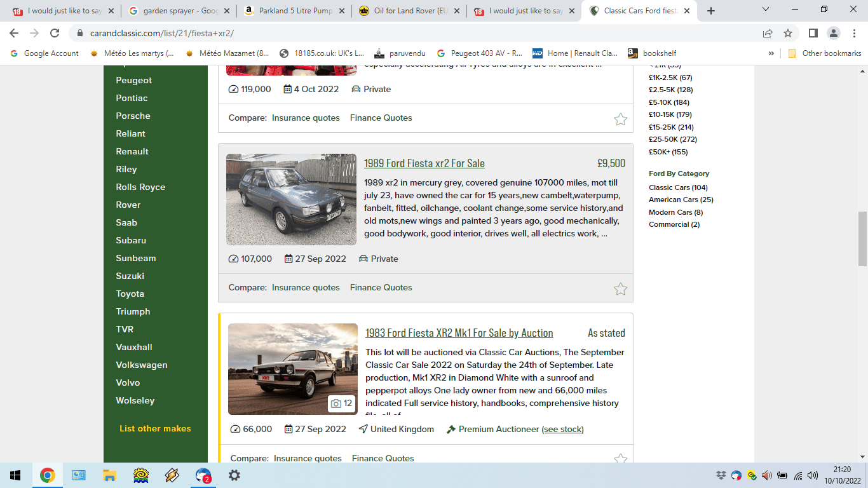Select American Cars (25) category

coord(681,200)
